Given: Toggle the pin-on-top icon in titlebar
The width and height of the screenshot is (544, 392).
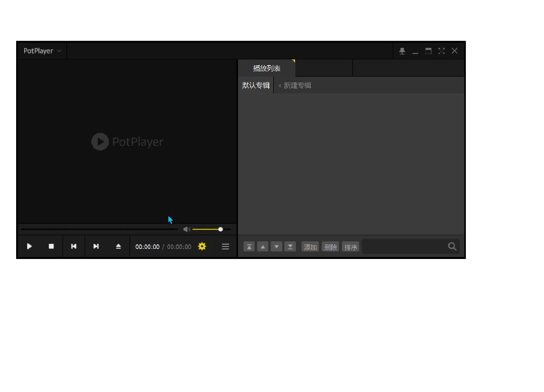Looking at the screenshot, I should click(x=402, y=50).
